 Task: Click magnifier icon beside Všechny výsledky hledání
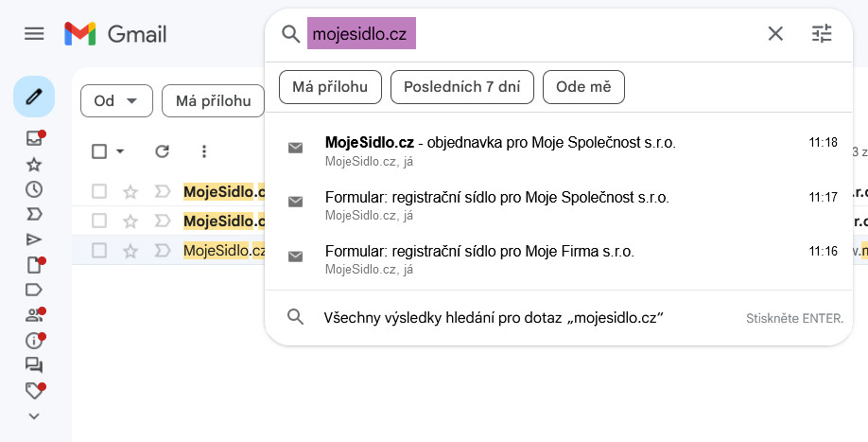pyautogui.click(x=296, y=317)
